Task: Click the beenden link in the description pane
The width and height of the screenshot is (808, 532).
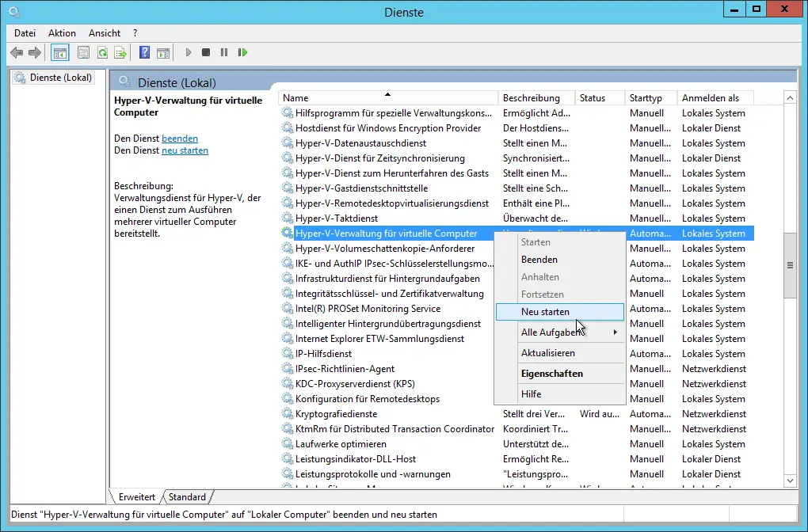Action: 180,138
